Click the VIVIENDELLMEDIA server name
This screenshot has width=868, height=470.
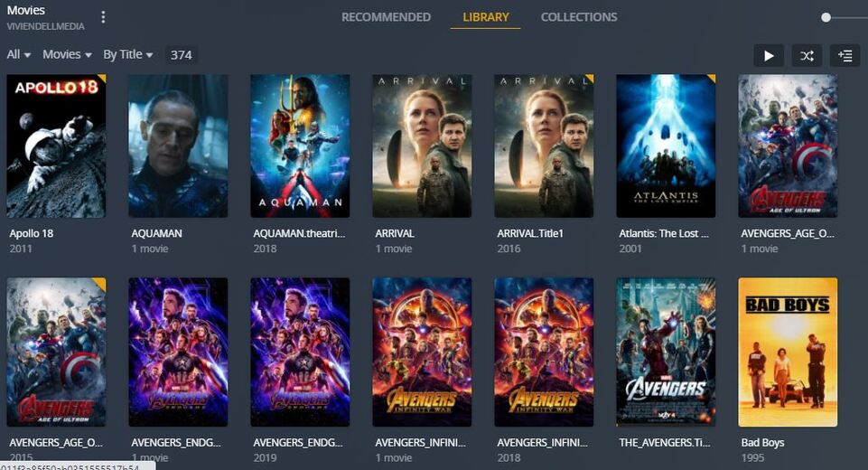point(45,26)
